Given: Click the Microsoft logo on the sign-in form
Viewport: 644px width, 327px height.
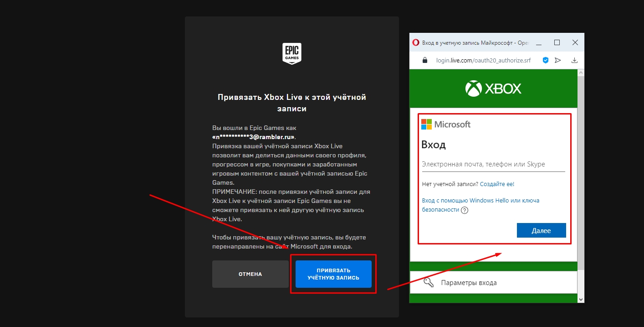Looking at the screenshot, I should tap(446, 125).
